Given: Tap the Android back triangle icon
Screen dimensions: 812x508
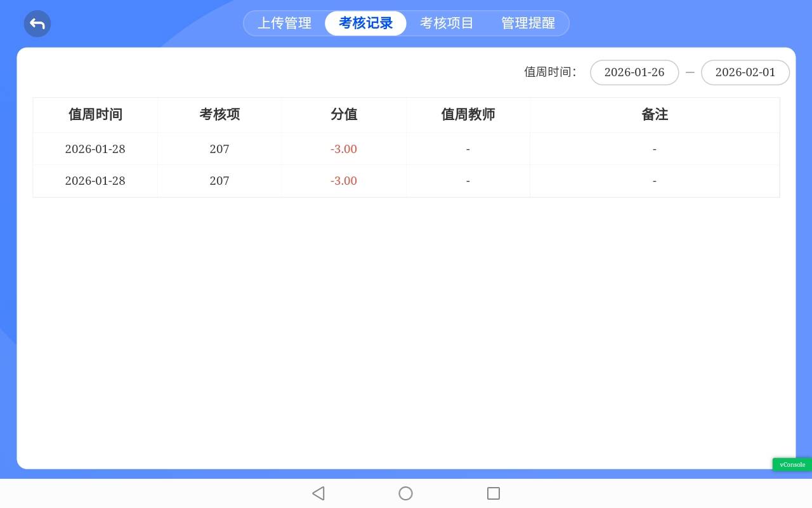Looking at the screenshot, I should click(318, 493).
